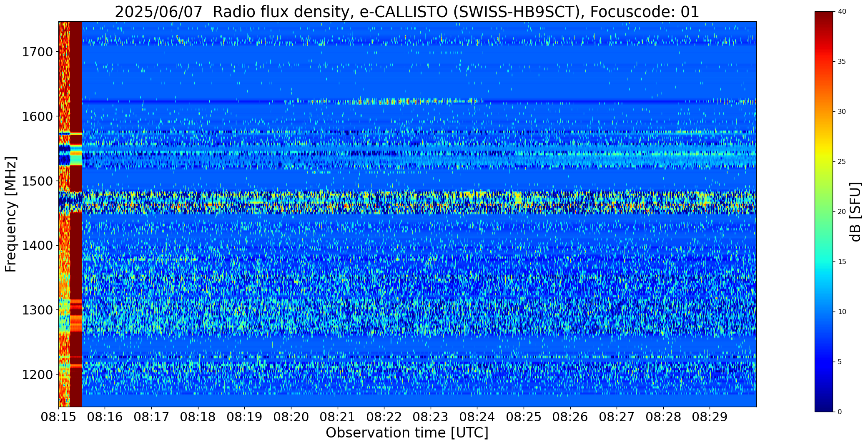
Task: Click the colorbar tick value 15
Action: click(x=842, y=262)
